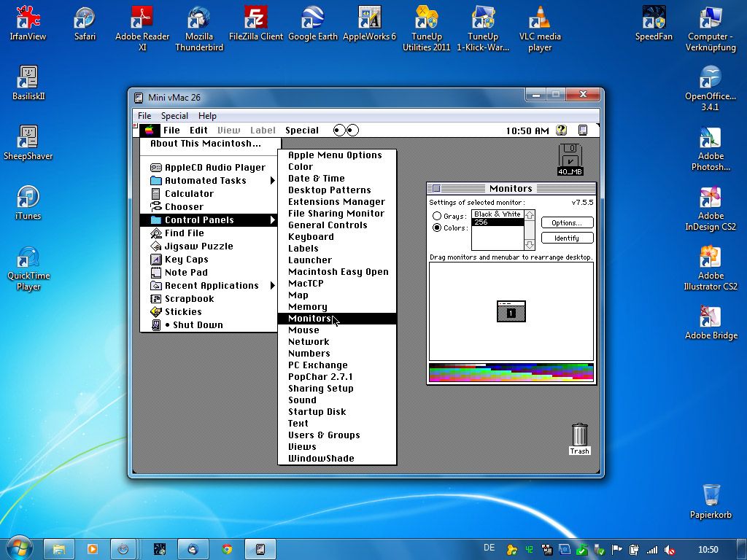
Task: Open Chooser from Apple menu
Action: pos(208,206)
